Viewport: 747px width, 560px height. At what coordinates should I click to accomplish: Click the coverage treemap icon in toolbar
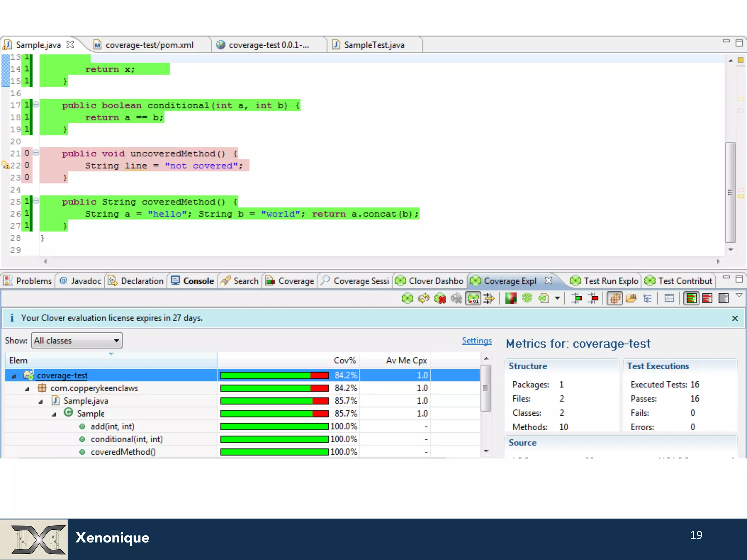[x=511, y=299]
